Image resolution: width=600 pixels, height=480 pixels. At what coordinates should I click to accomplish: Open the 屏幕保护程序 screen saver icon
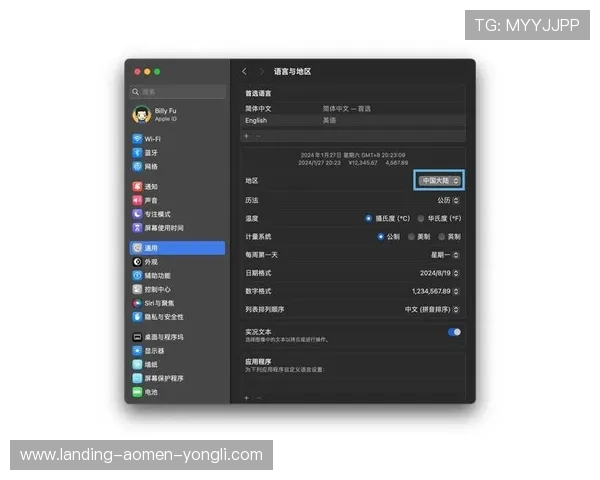(x=137, y=378)
